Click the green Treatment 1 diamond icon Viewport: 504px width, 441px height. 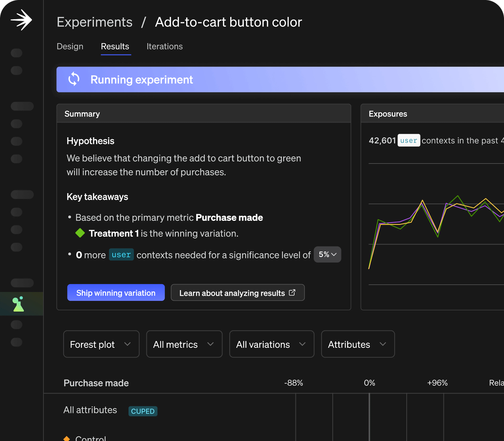[x=80, y=233]
